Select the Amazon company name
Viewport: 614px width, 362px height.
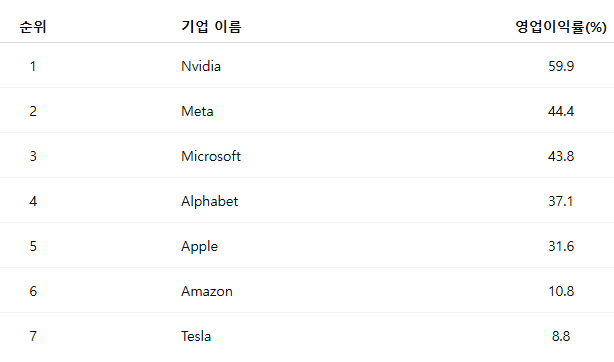pyautogui.click(x=207, y=291)
